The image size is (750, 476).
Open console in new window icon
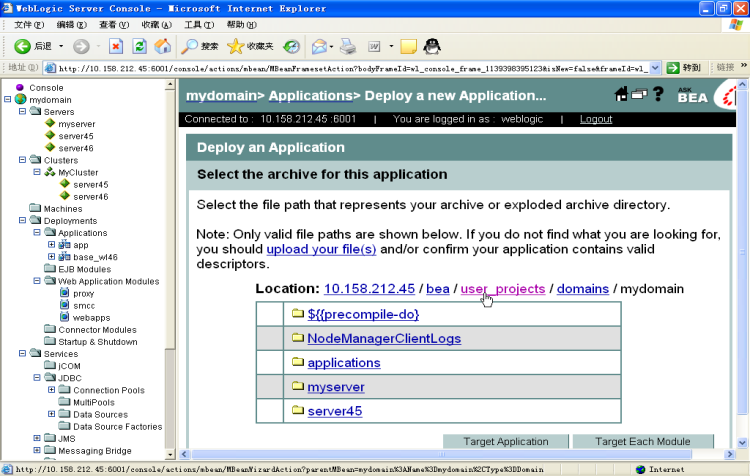tap(639, 94)
